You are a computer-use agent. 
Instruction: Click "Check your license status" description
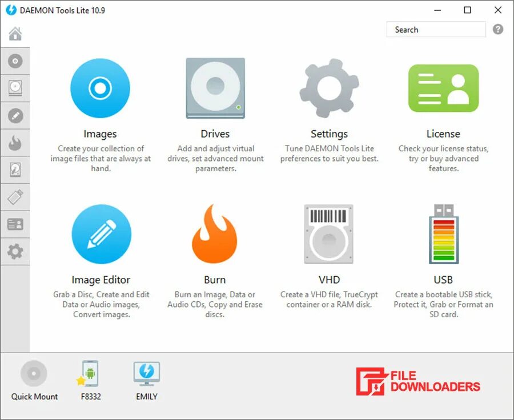click(443, 158)
